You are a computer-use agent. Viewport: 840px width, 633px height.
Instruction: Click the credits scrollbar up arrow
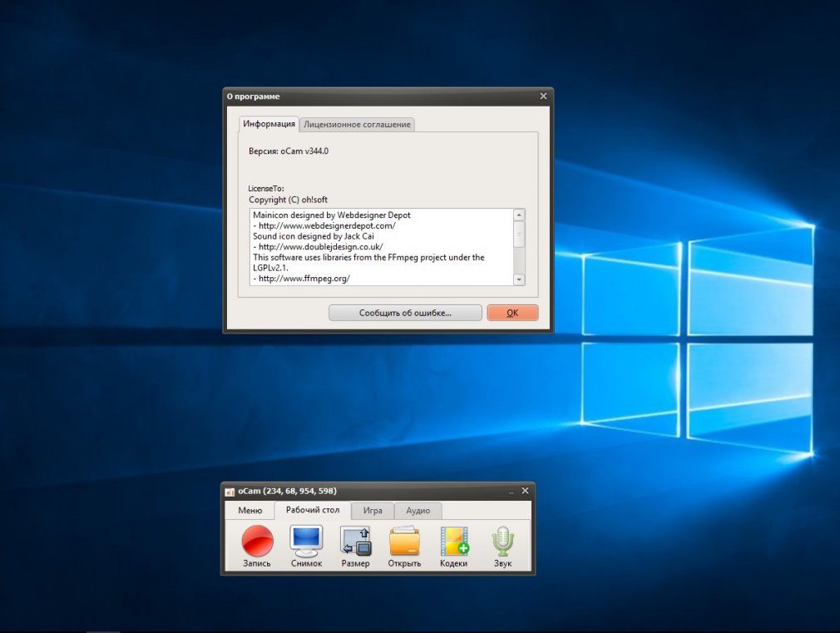pos(519,215)
